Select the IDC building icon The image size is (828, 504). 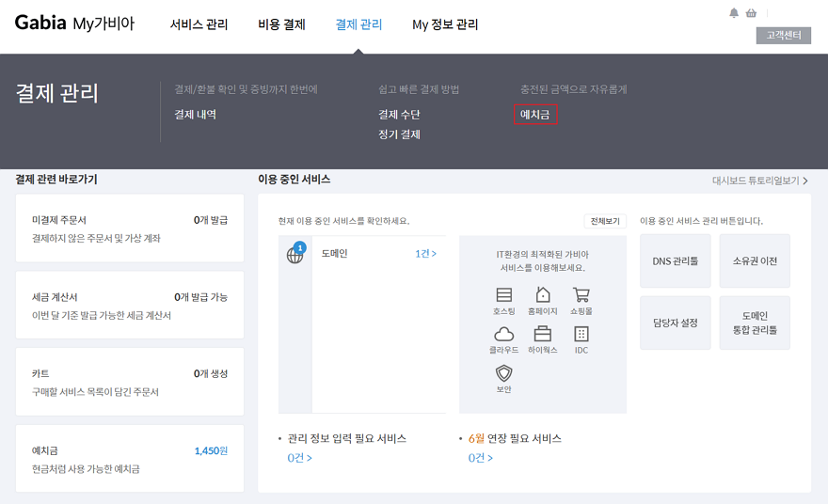click(x=581, y=334)
